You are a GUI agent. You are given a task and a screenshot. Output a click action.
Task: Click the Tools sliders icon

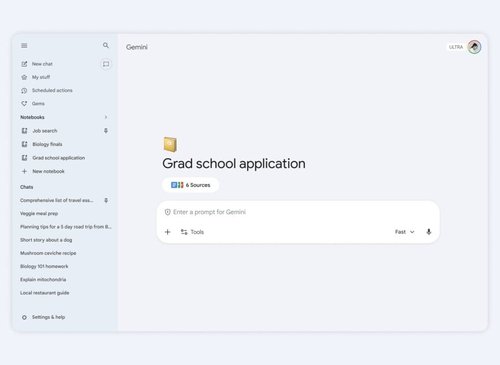pos(184,232)
